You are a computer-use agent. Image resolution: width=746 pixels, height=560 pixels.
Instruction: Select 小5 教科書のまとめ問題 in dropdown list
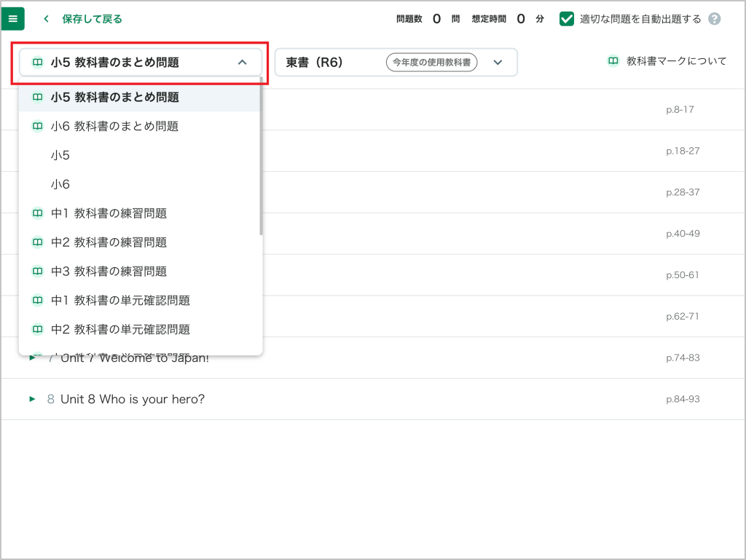[x=139, y=98]
